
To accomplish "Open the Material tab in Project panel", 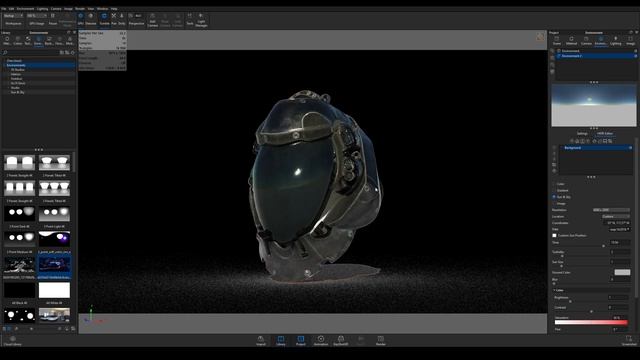I will click(571, 40).
